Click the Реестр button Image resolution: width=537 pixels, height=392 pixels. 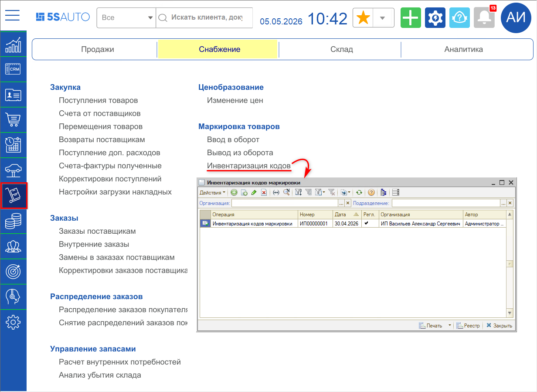(x=468, y=326)
